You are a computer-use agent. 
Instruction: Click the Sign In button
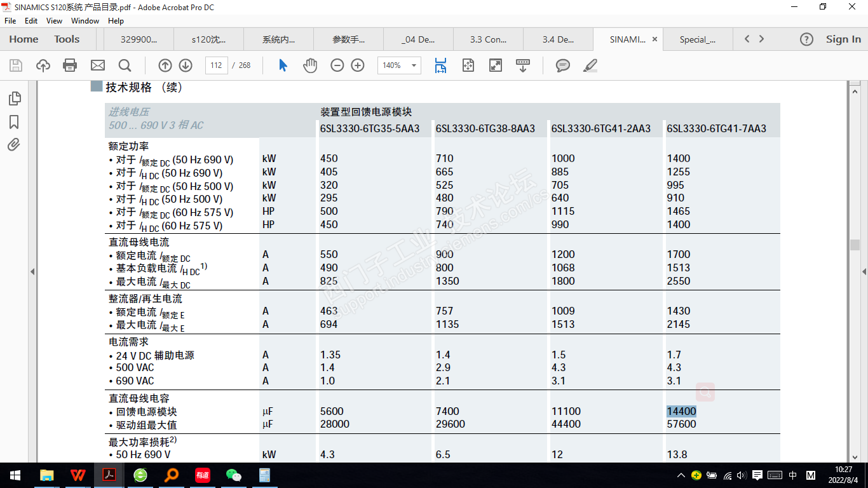pos(843,39)
